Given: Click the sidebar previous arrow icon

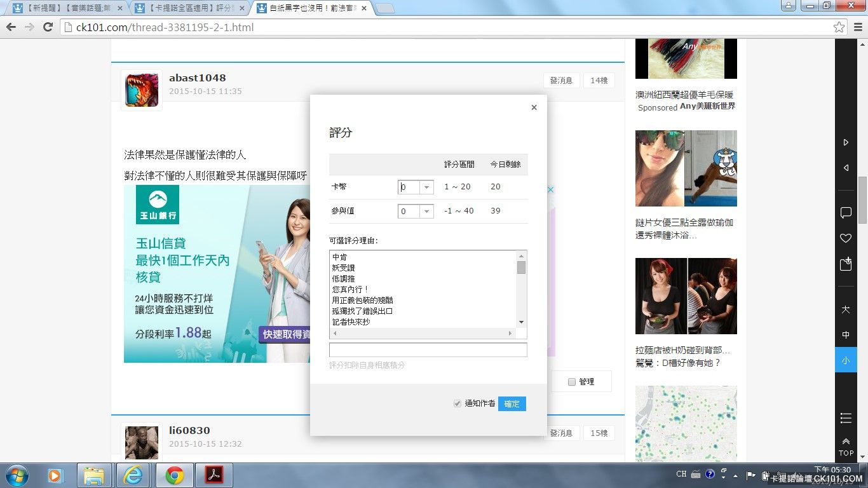Looking at the screenshot, I should (x=846, y=168).
